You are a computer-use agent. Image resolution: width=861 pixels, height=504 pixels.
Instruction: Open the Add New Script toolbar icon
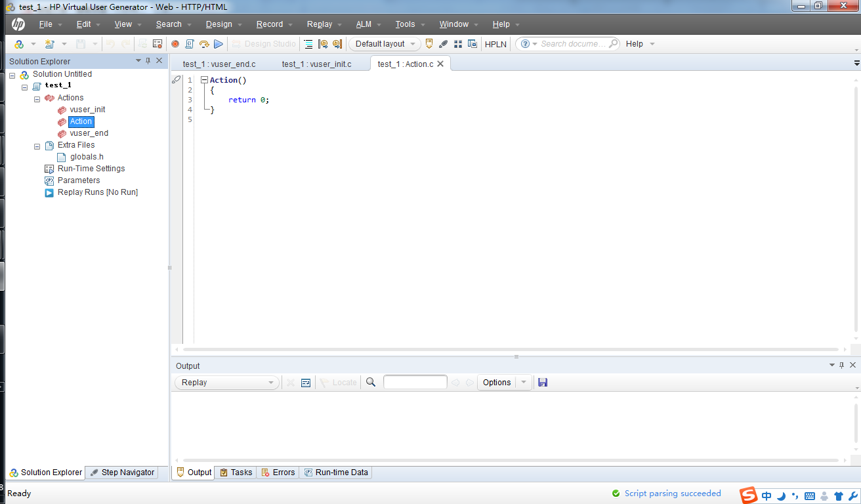click(x=50, y=44)
